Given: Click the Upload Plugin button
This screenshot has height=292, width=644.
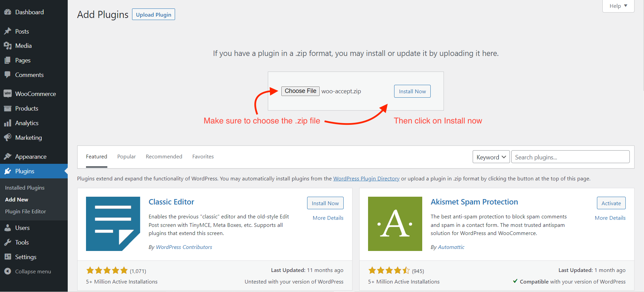Looking at the screenshot, I should pyautogui.click(x=153, y=14).
